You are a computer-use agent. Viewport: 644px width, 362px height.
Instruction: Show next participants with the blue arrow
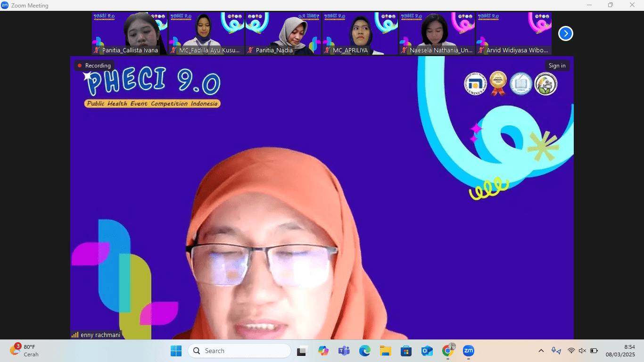(565, 33)
